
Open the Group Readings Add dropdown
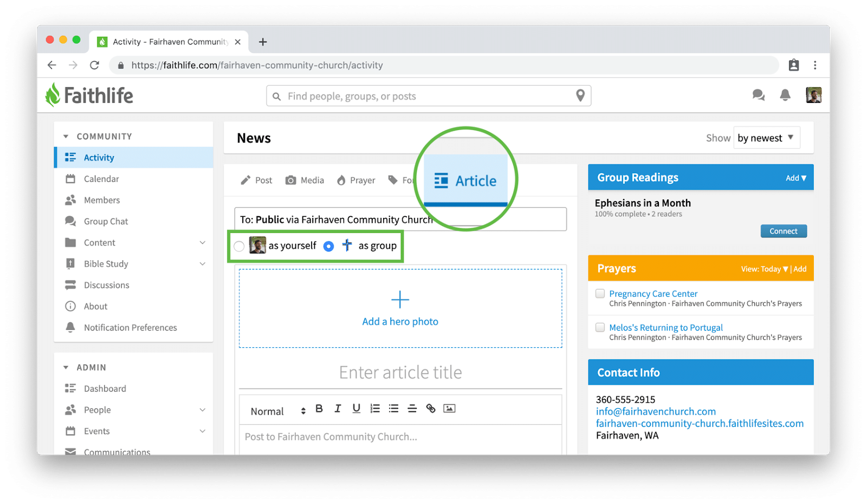point(796,178)
